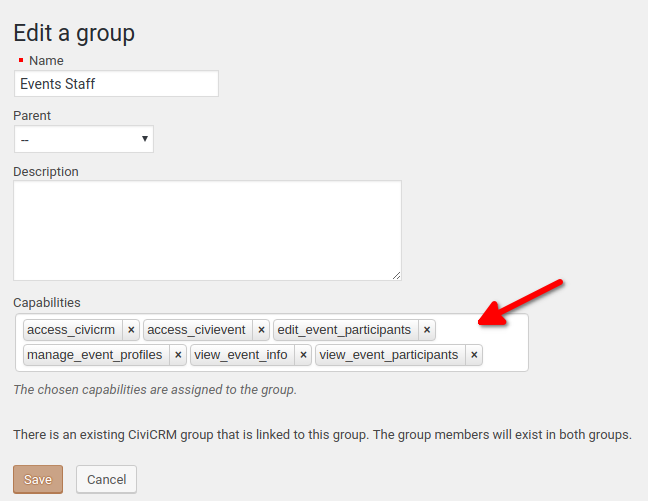This screenshot has height=501, width=648.
Task: Click inside the Description textarea
Action: 207,230
